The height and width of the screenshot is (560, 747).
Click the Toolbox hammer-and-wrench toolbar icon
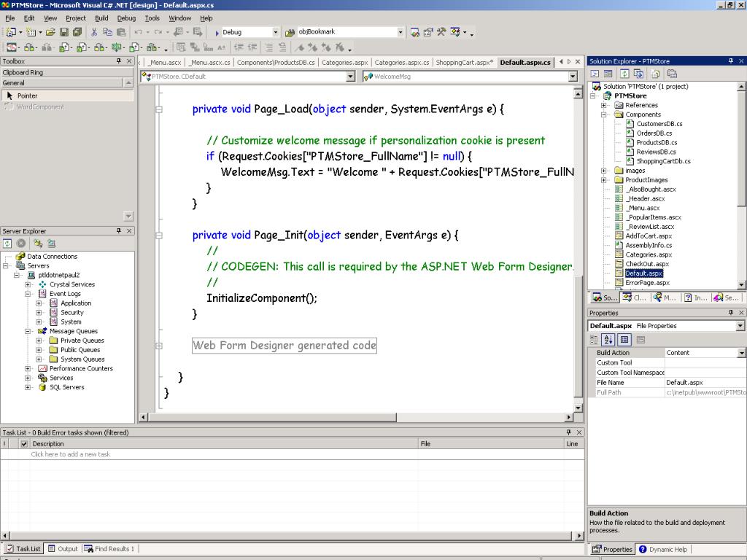click(441, 32)
